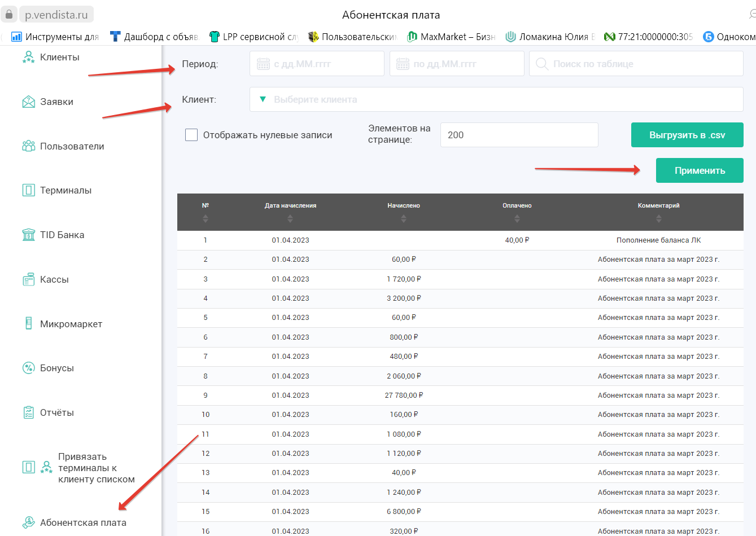Screen dimensions: 756x536
Task: Click the TID Банка bank icon
Action: tap(28, 235)
